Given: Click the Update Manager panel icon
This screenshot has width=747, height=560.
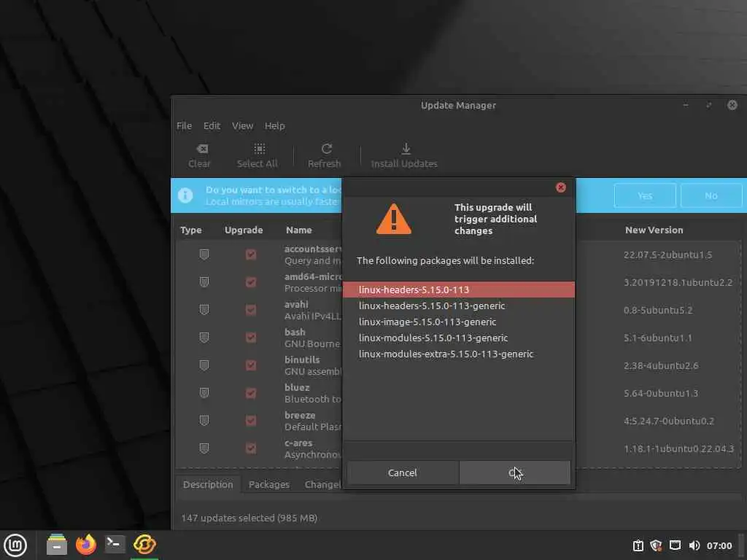Looking at the screenshot, I should (x=144, y=544).
